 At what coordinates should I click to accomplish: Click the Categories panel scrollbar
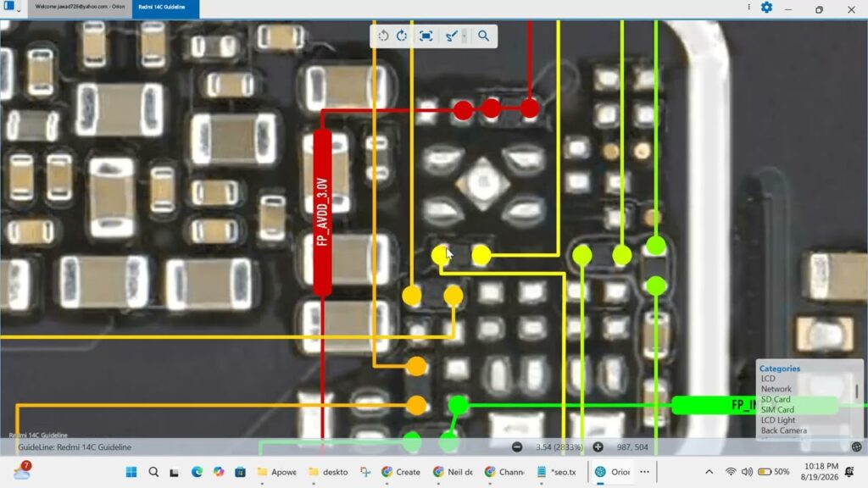click(857, 391)
